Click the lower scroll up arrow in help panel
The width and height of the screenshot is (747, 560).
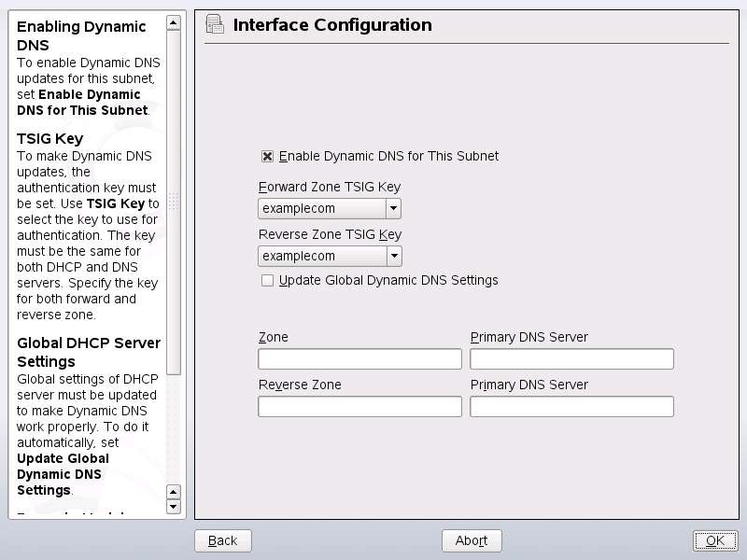174,492
